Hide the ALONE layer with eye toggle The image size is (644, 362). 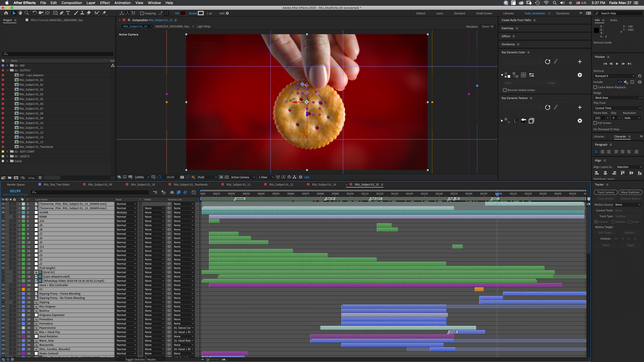(x=3, y=212)
